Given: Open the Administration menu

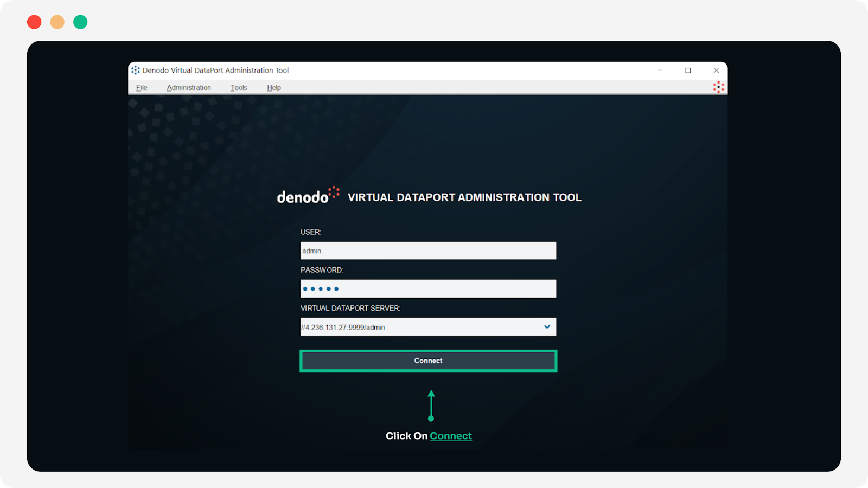Looking at the screenshot, I should 189,87.
